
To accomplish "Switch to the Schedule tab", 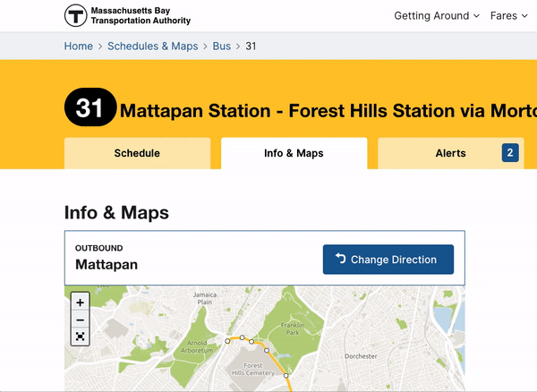I will click(x=137, y=153).
